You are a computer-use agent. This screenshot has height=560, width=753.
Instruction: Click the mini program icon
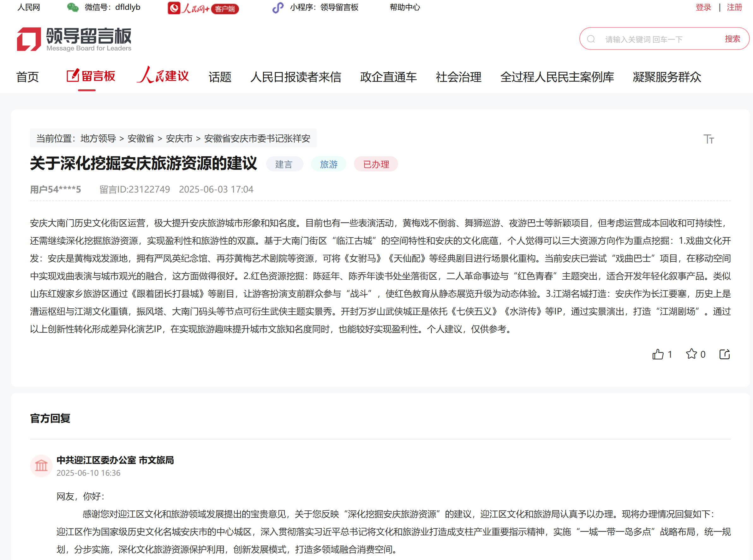pyautogui.click(x=278, y=8)
